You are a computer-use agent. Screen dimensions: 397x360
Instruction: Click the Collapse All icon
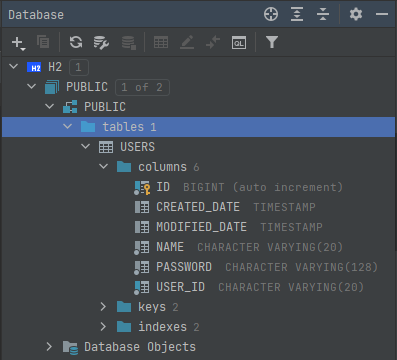323,14
